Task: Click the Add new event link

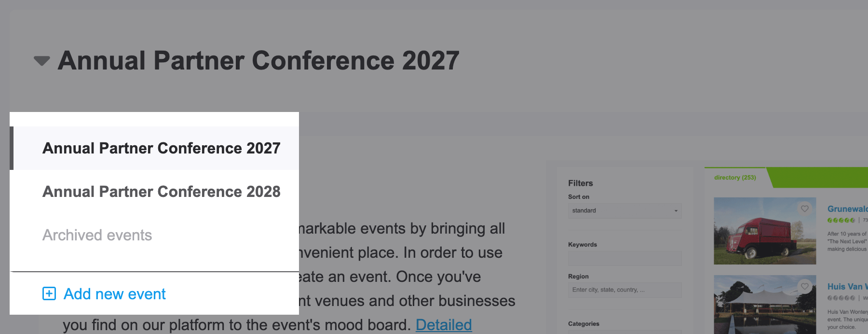Action: [114, 293]
